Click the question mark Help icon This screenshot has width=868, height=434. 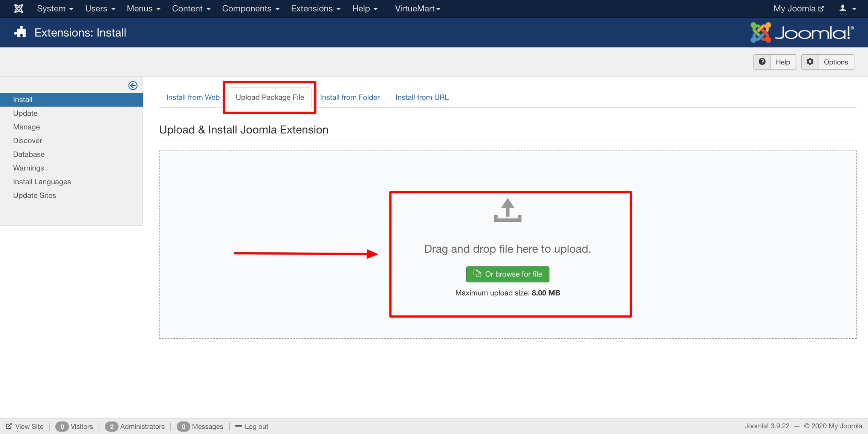click(x=762, y=62)
